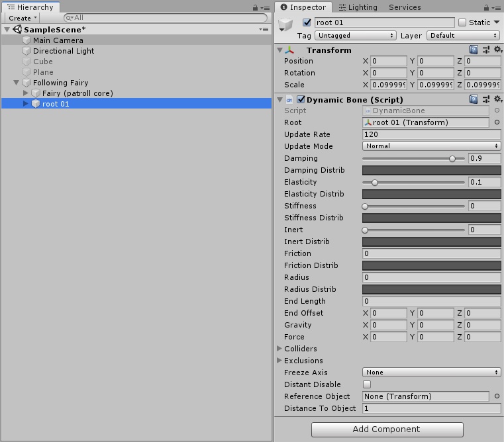
Task: Click the Add Component button
Action: point(387,429)
